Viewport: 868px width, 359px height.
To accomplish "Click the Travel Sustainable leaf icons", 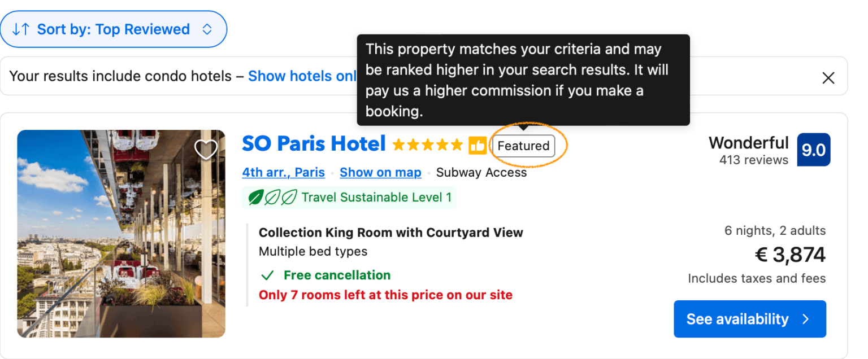I will coord(273,198).
